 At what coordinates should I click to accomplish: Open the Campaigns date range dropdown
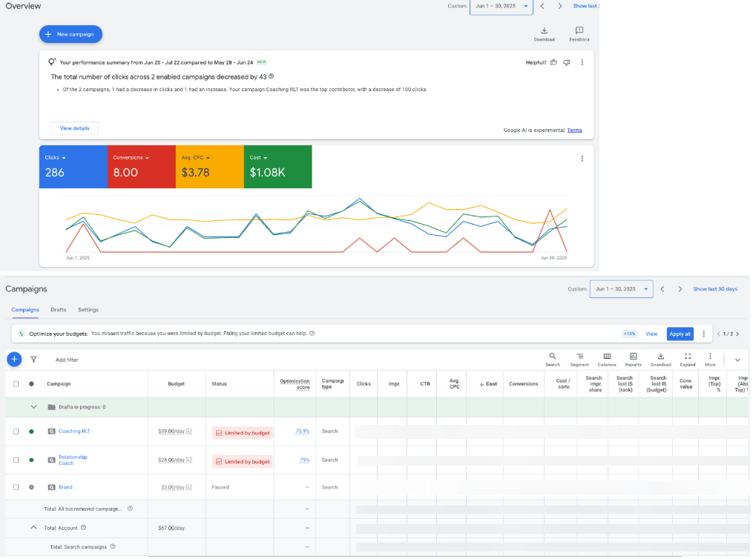click(622, 289)
